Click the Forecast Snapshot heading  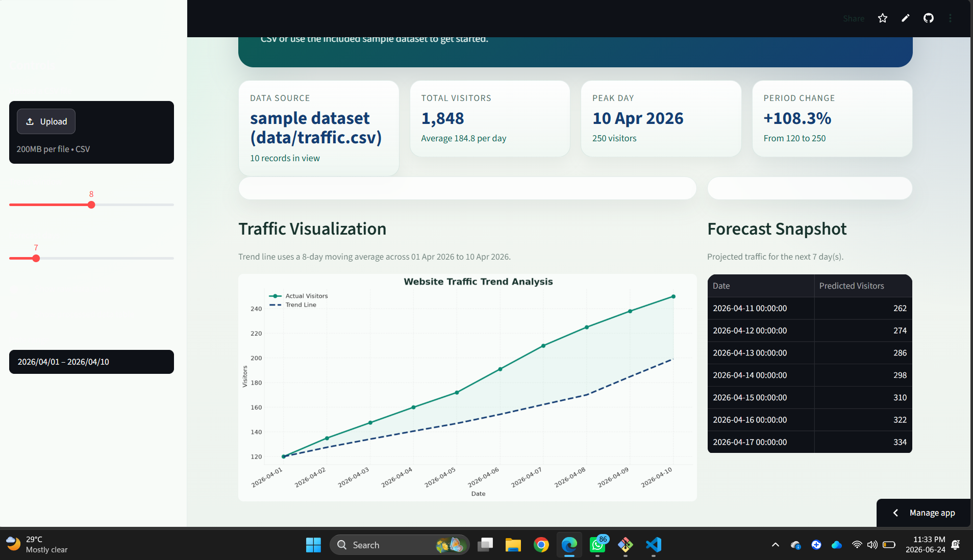777,229
